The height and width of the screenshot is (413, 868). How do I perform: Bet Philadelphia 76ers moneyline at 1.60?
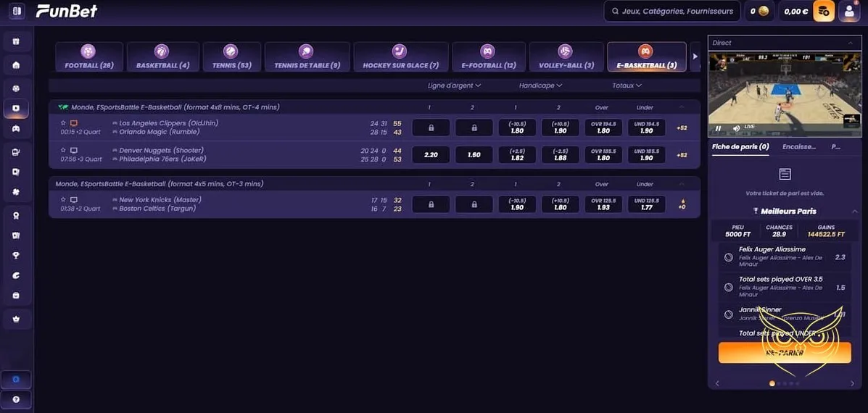pyautogui.click(x=474, y=155)
